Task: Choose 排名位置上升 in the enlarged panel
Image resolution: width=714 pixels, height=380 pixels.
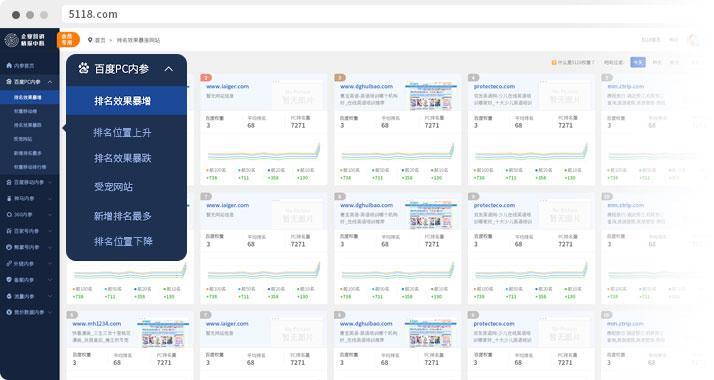Action: point(122,132)
